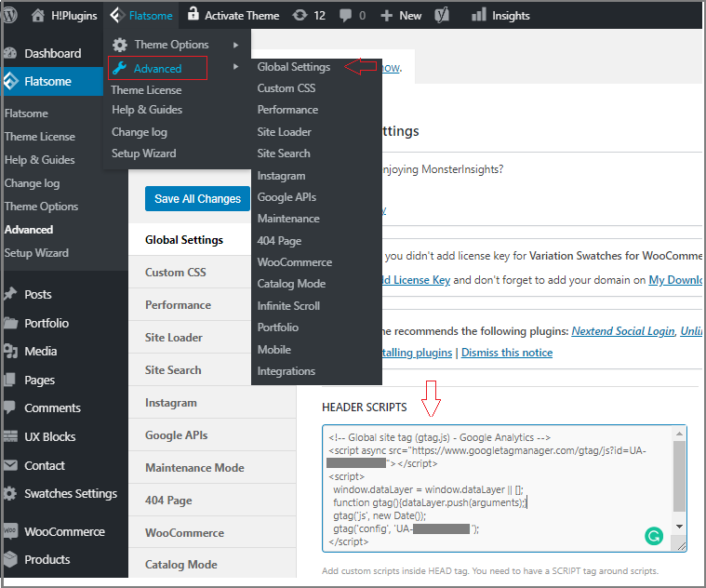This screenshot has width=706, height=588.
Task: Choose Performance from the flyout menu
Action: 287,110
